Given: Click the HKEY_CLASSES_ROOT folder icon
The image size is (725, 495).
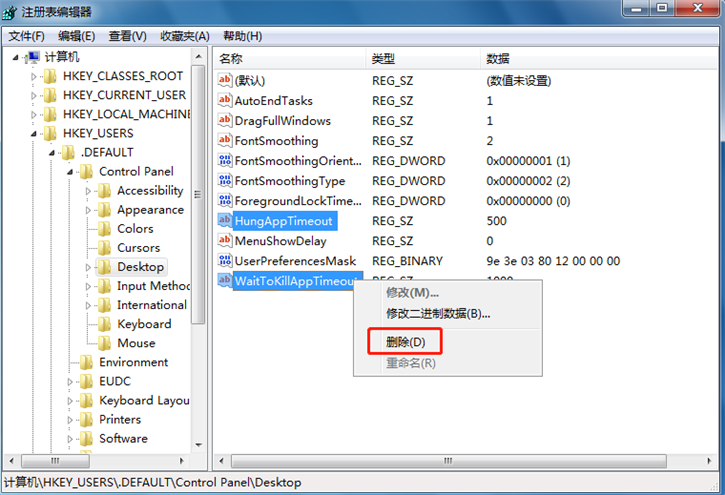Looking at the screenshot, I should [50, 76].
